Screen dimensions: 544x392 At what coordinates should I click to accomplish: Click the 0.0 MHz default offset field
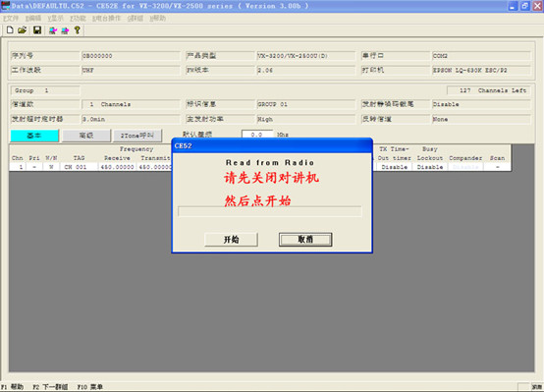pyautogui.click(x=256, y=135)
